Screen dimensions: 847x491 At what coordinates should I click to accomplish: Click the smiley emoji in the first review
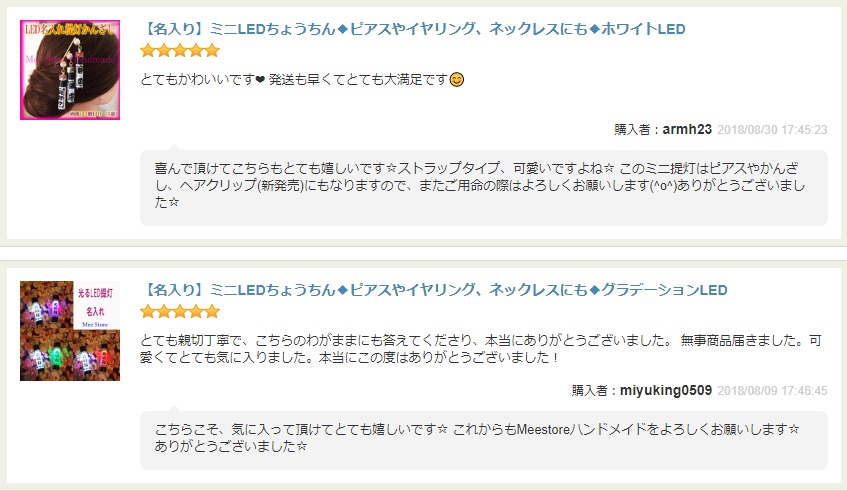(x=457, y=80)
